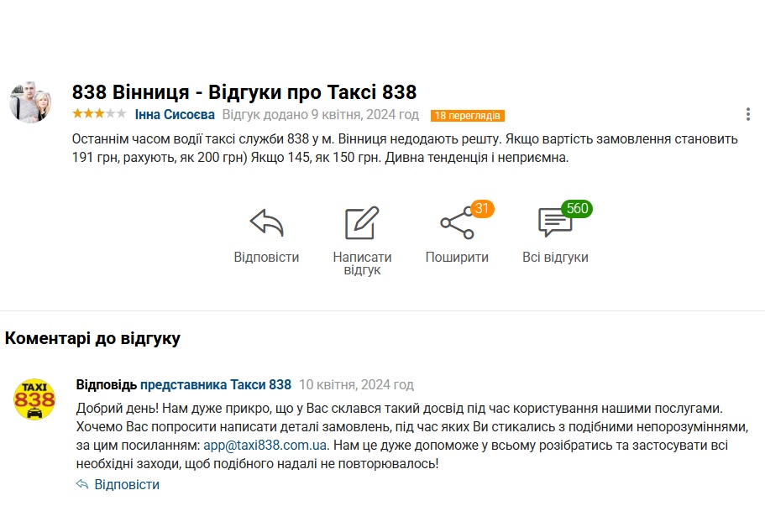The width and height of the screenshot is (765, 532).
Task: Click the 'Всі відгуки' label
Action: pos(555,258)
